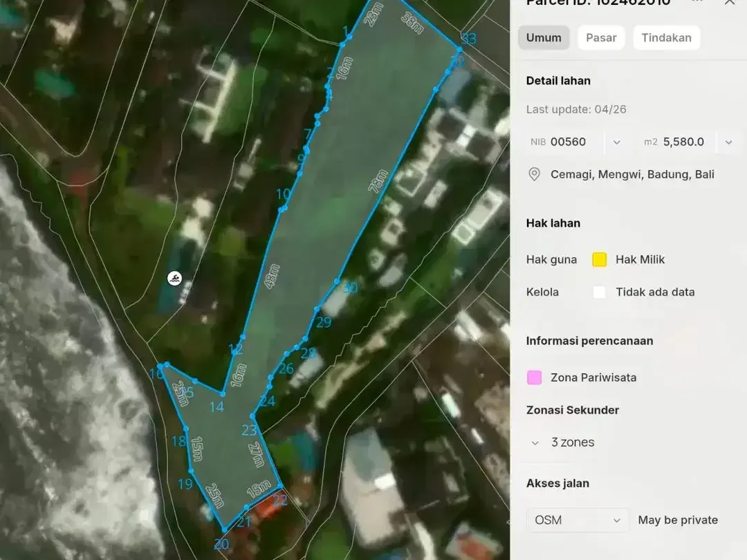Click the 78m edge length label
Viewport: 747px width, 560px height.
click(x=378, y=181)
